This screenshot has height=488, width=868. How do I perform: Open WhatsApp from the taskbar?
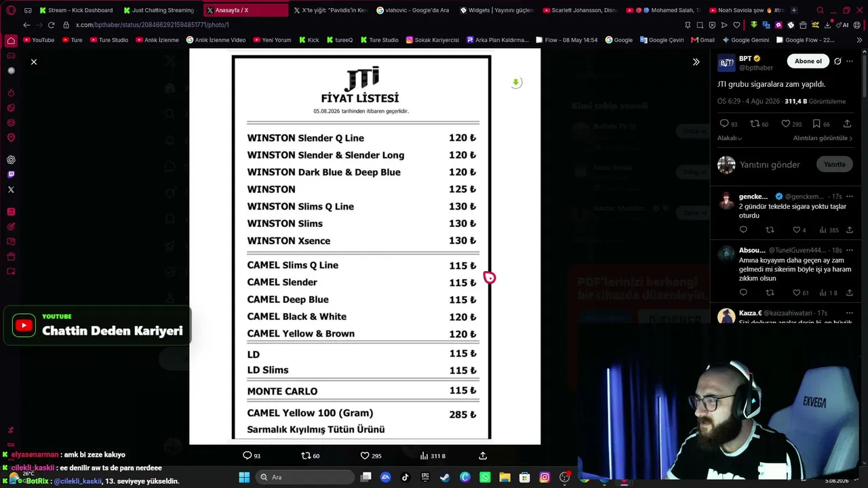[485, 477]
